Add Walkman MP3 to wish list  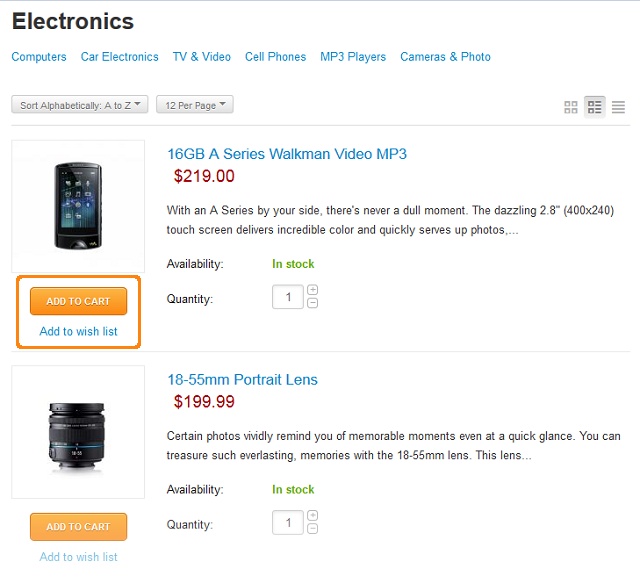click(x=78, y=331)
